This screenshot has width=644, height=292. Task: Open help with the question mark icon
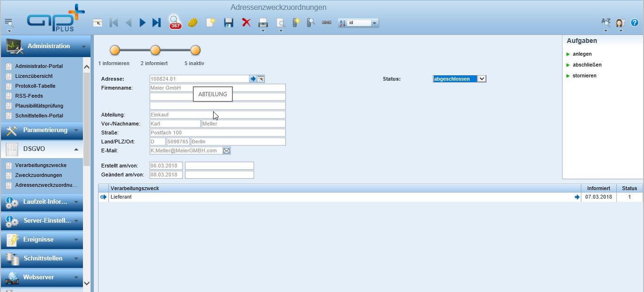(635, 23)
